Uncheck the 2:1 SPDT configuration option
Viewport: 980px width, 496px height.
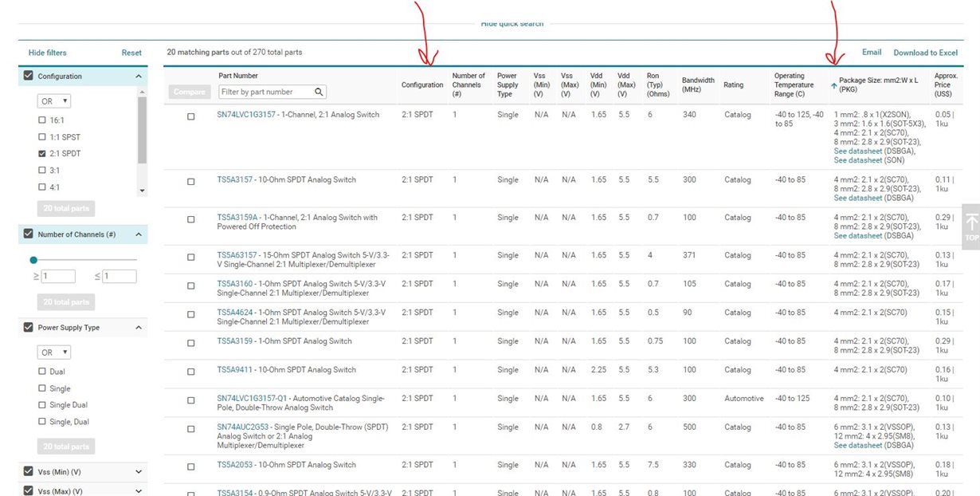pyautogui.click(x=42, y=153)
